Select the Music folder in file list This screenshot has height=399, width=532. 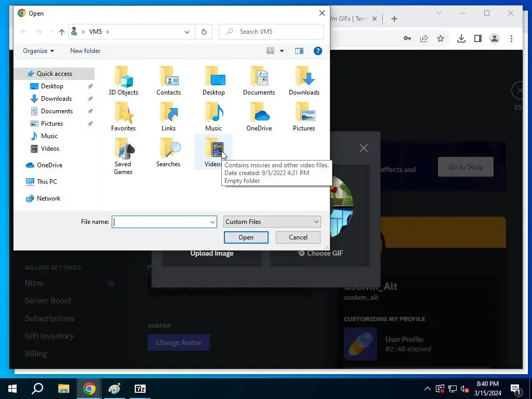[214, 117]
